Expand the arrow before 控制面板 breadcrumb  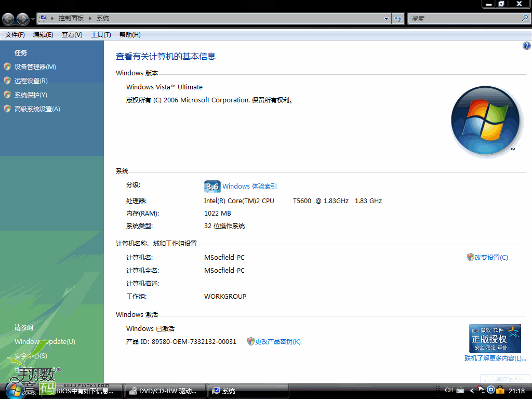pyautogui.click(x=52, y=18)
